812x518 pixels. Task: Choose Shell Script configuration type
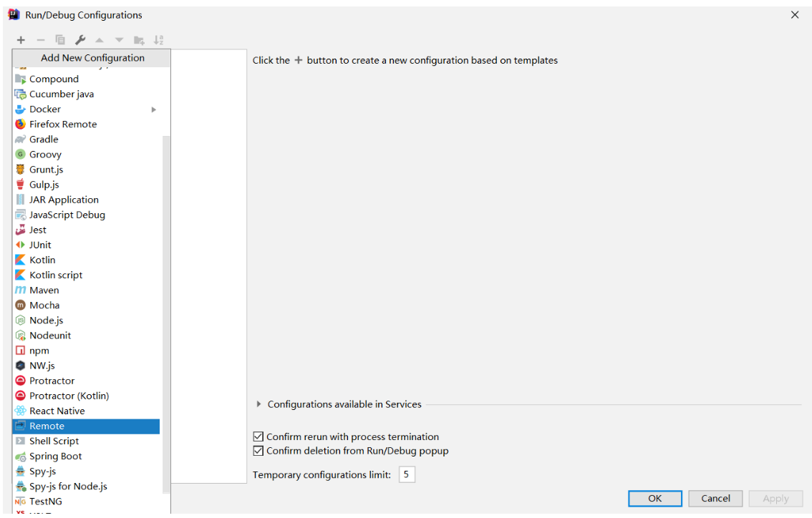click(86, 441)
